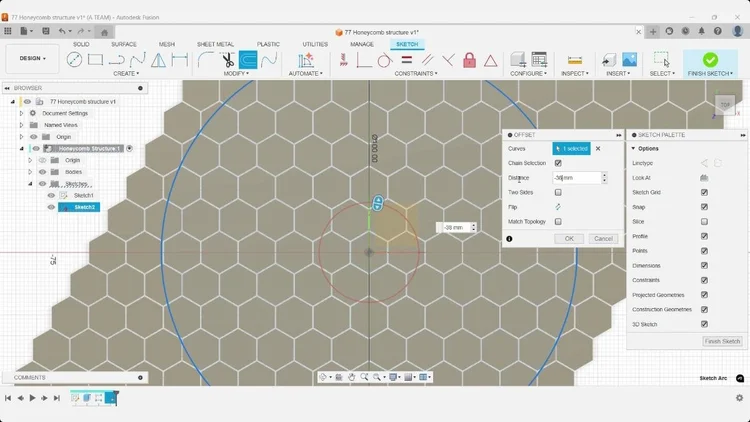The width and height of the screenshot is (750, 422).
Task: Select the 2-Point Rectangle tool
Action: pyautogui.click(x=95, y=60)
